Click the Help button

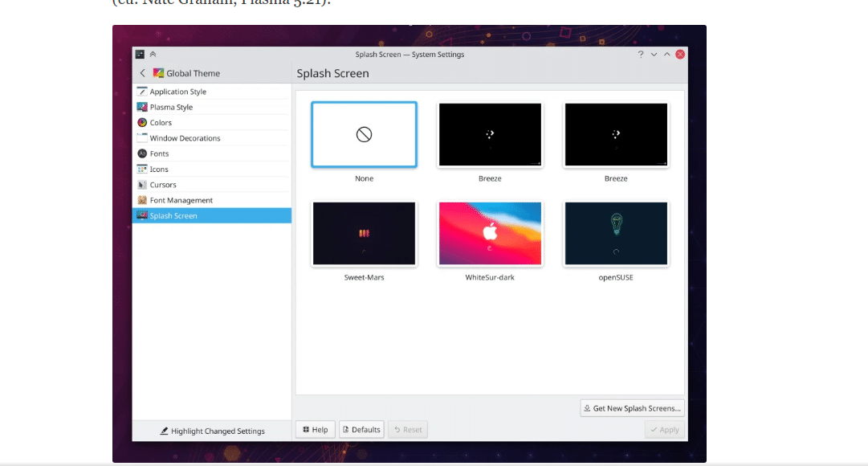(316, 429)
